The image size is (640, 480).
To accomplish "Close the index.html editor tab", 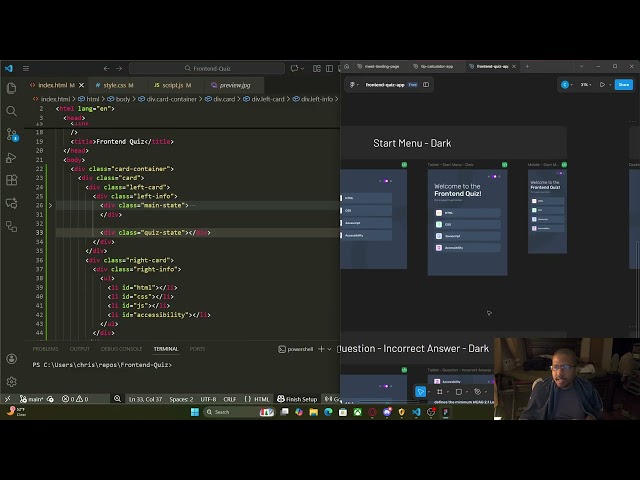I will [x=81, y=85].
